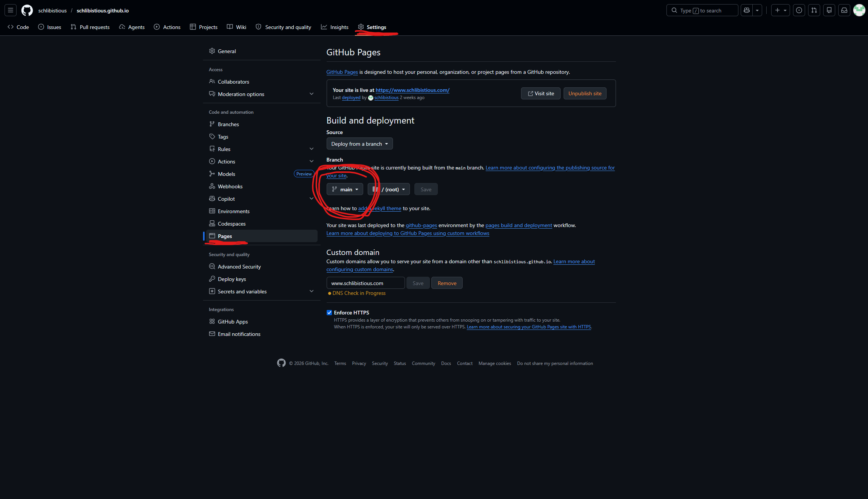Open the Deploy from a branch dropdown

pyautogui.click(x=359, y=144)
